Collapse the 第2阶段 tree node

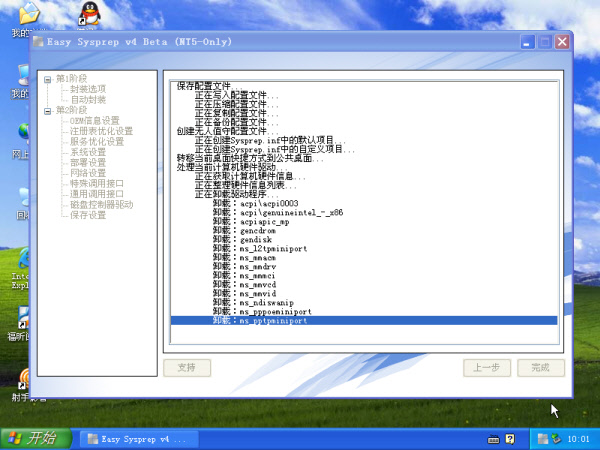click(x=47, y=111)
